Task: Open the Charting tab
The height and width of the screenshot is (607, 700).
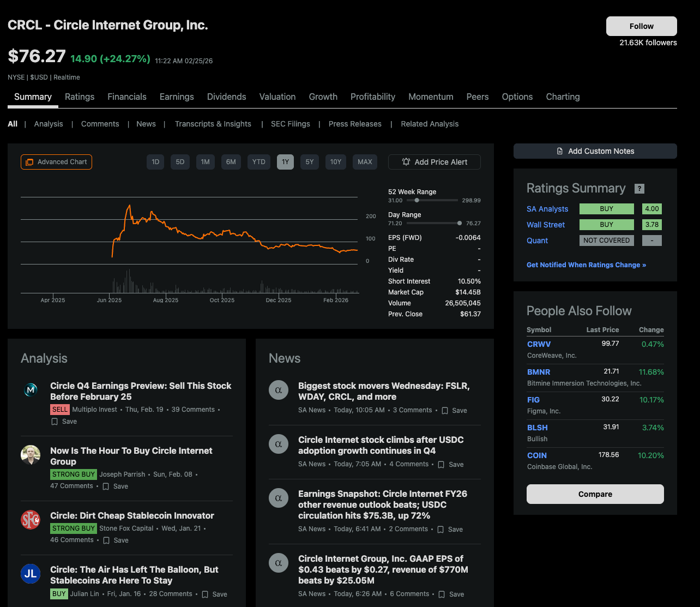Action: (x=563, y=97)
